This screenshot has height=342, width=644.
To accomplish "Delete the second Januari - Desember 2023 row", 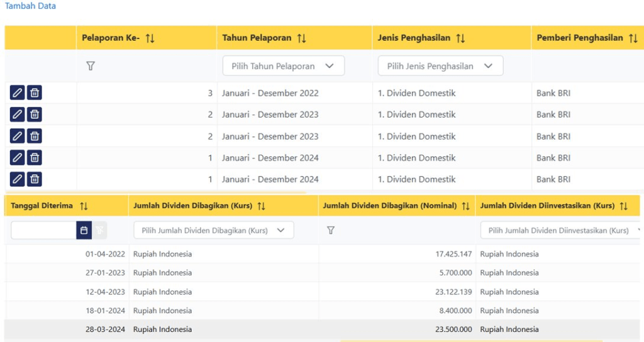I will tap(35, 136).
